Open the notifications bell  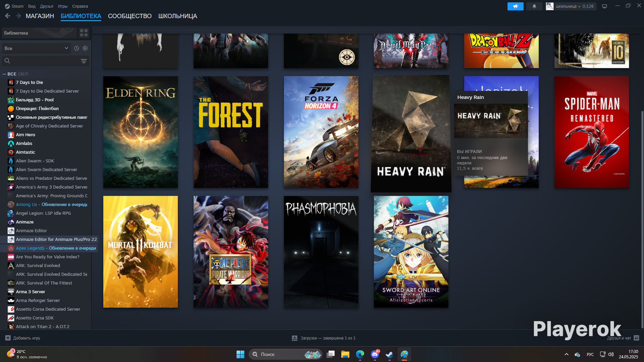coord(534,6)
